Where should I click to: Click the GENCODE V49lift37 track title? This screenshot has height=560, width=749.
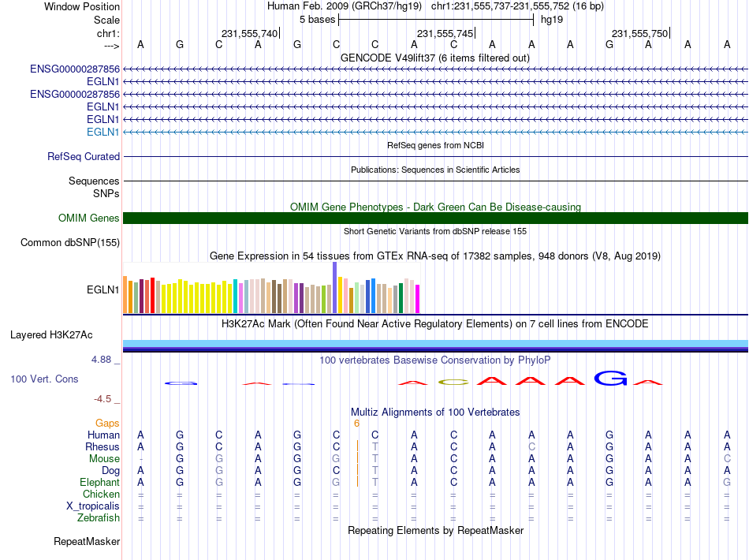click(435, 58)
